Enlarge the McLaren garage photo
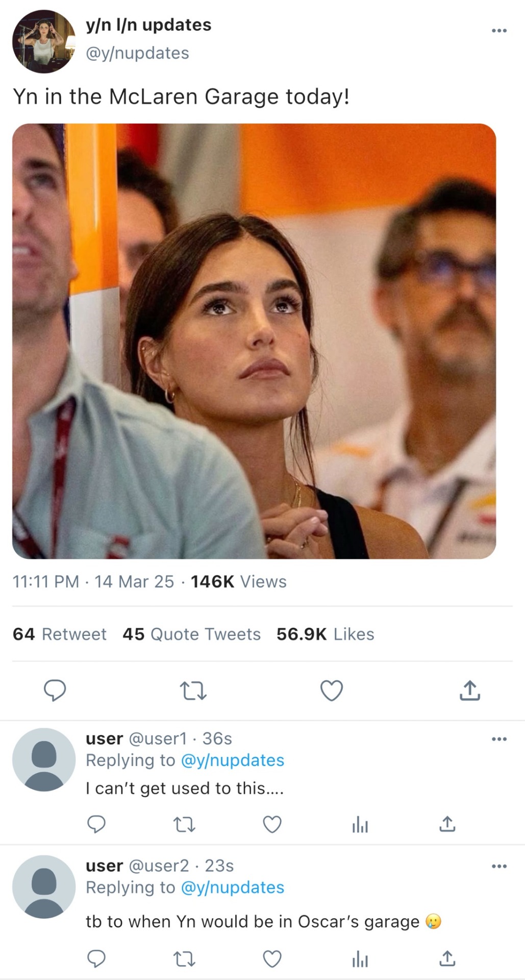Screen dimensions: 525x980 (254, 341)
